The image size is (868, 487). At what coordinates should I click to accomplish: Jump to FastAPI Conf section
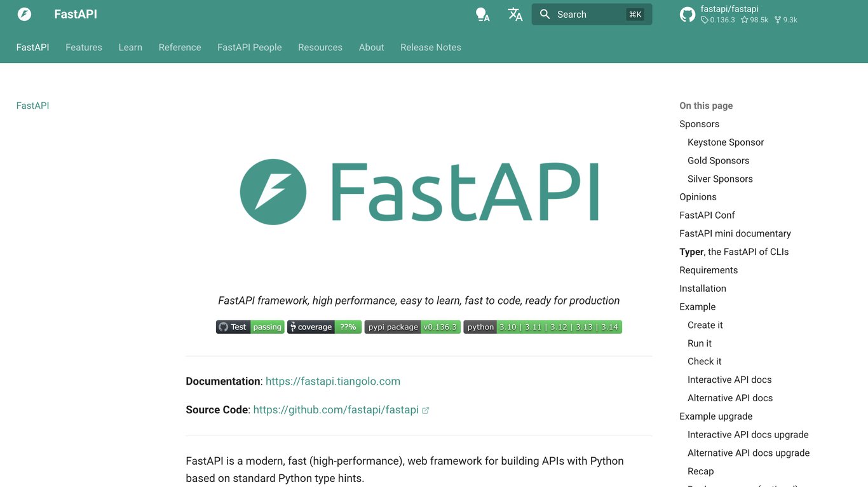707,216
